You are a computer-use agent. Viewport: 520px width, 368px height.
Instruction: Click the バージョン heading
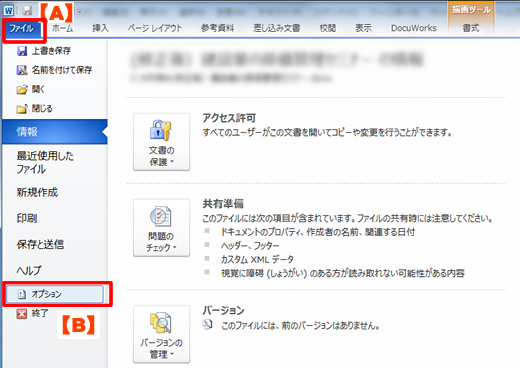[x=223, y=310]
